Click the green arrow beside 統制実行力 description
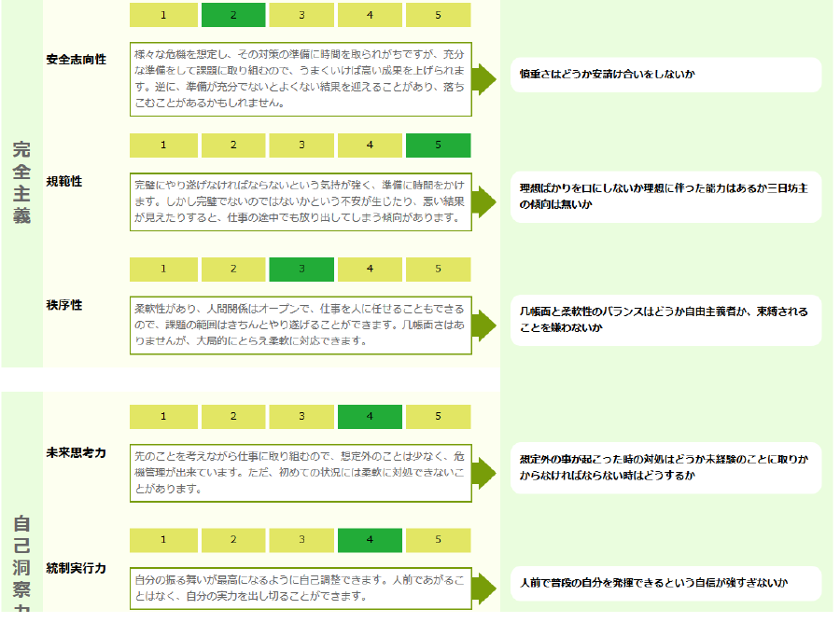 (x=484, y=588)
